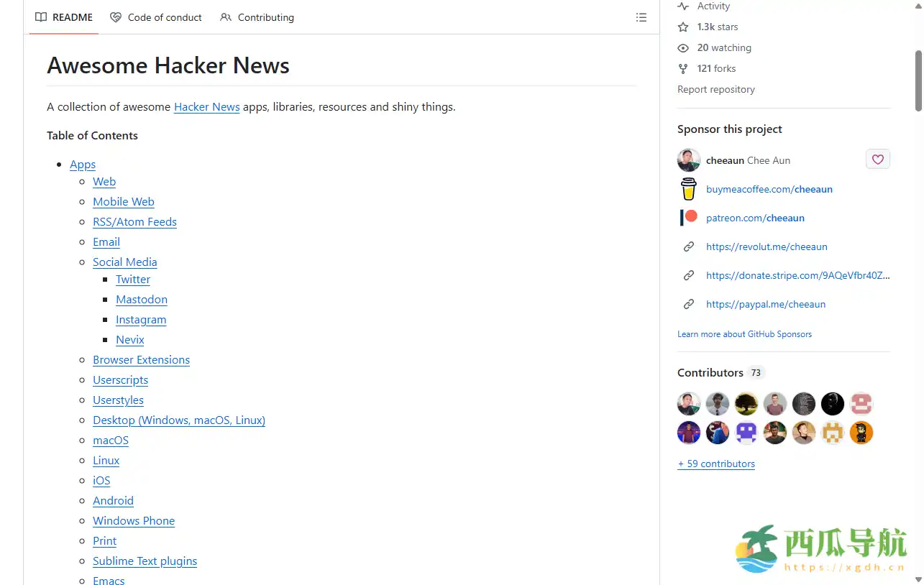Click the Buy Me a Coffee cup icon
Screen dimensions: 924x585
pyautogui.click(x=689, y=189)
